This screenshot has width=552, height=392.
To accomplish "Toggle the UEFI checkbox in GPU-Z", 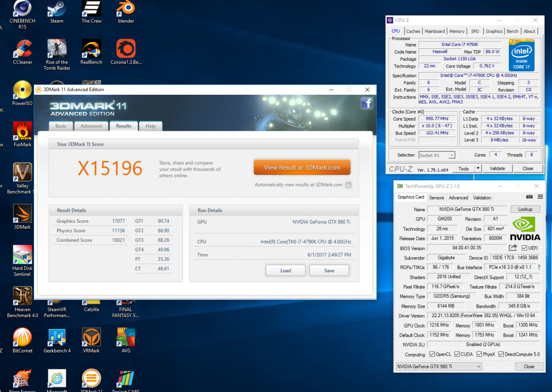I will [524, 248].
